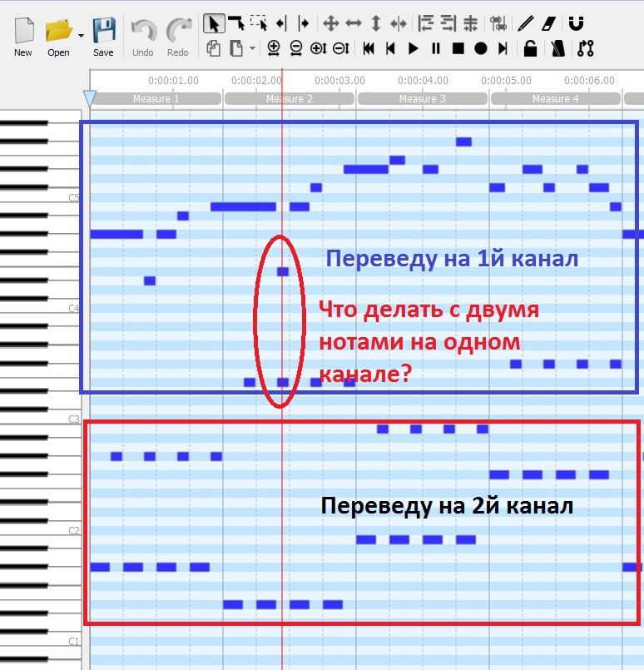The width and height of the screenshot is (644, 670).
Task: Click the copy icon in toolbar
Action: click(214, 49)
